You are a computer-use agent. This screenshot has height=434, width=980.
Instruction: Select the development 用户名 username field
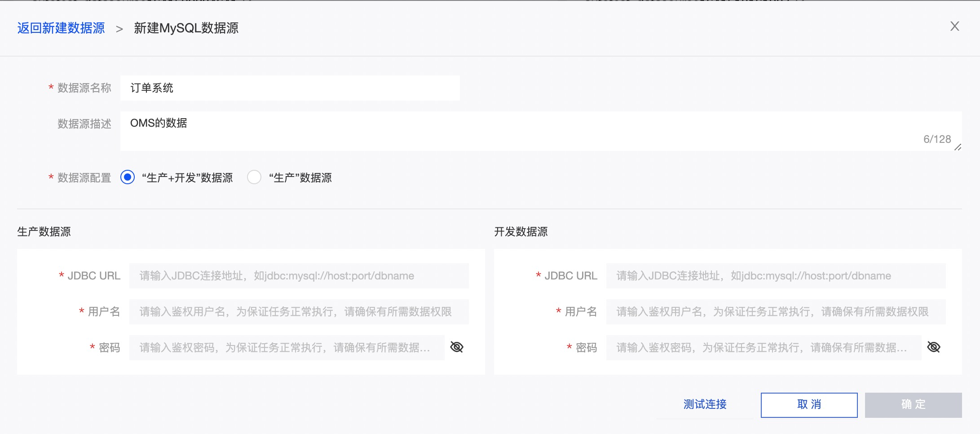pyautogui.click(x=775, y=311)
